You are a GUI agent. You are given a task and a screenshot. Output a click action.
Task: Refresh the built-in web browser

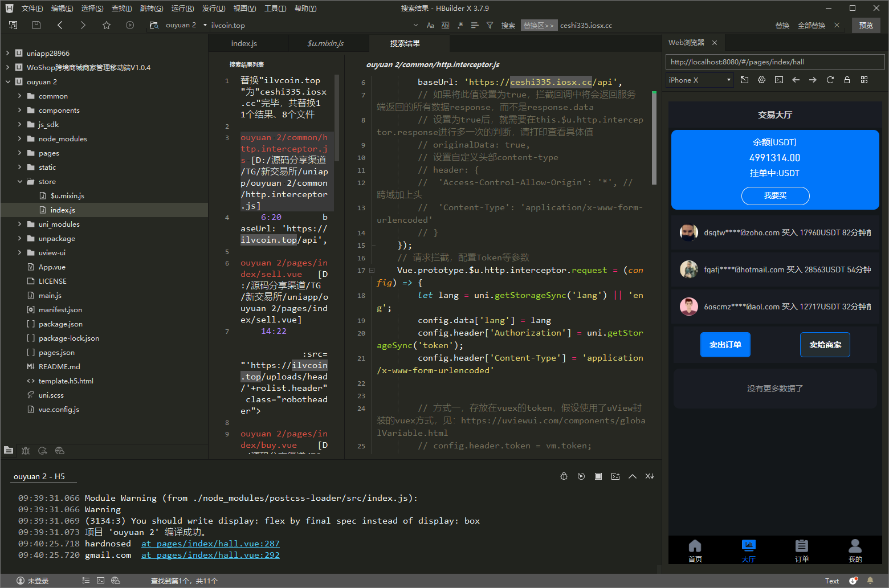coord(830,80)
